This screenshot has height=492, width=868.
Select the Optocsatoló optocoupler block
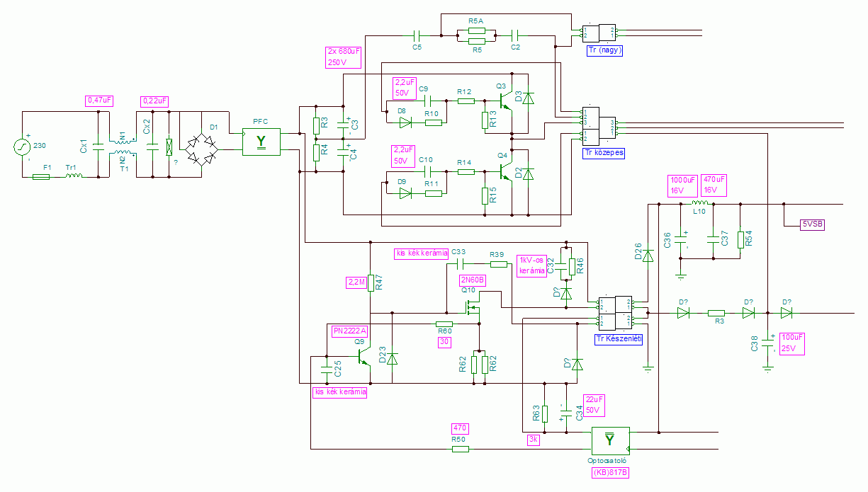pos(611,441)
